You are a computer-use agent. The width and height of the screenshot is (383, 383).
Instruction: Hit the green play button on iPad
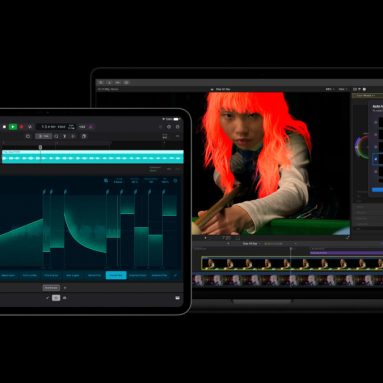coord(13,127)
